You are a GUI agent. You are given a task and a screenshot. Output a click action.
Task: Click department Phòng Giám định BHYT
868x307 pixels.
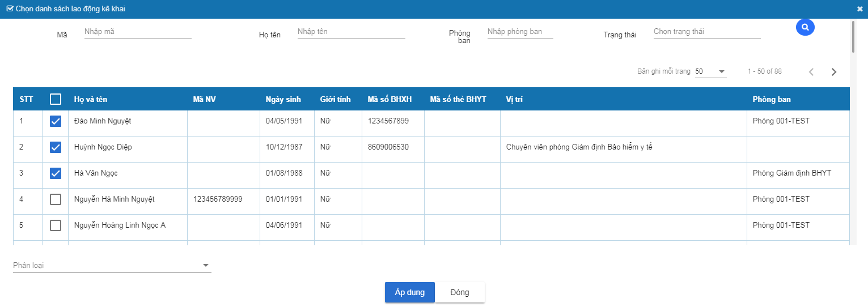792,173
